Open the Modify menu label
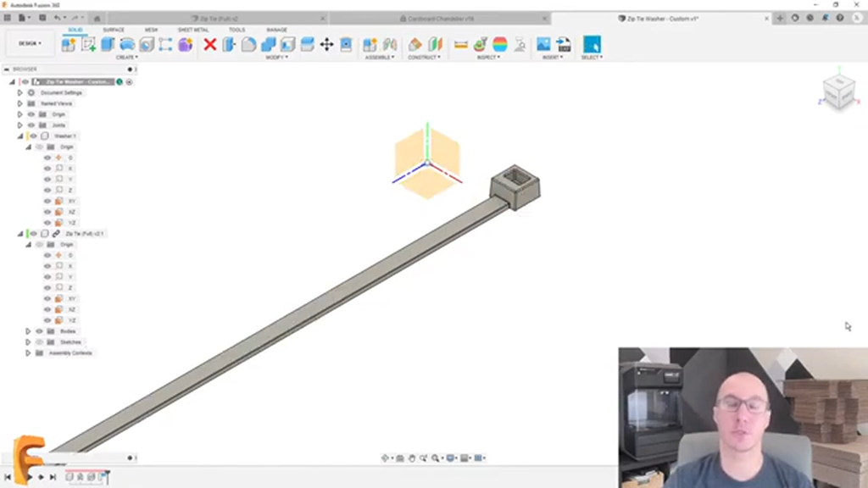The height and width of the screenshot is (488, 868). 276,58
